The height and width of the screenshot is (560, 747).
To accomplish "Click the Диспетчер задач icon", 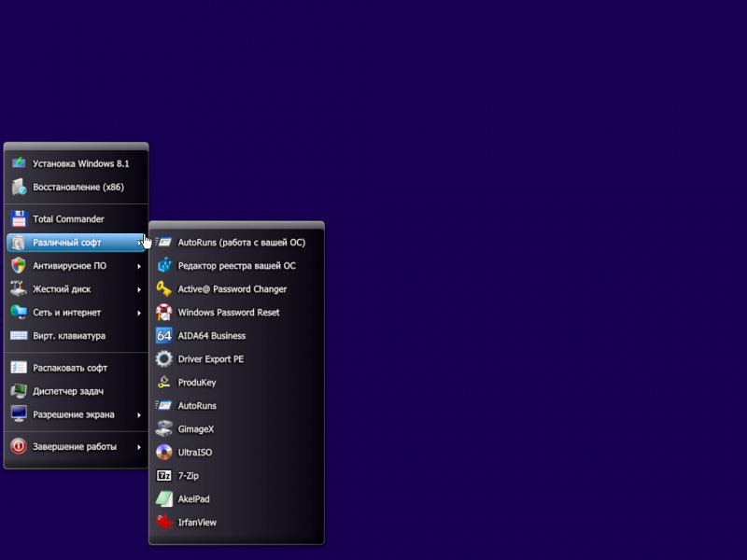I will click(19, 391).
